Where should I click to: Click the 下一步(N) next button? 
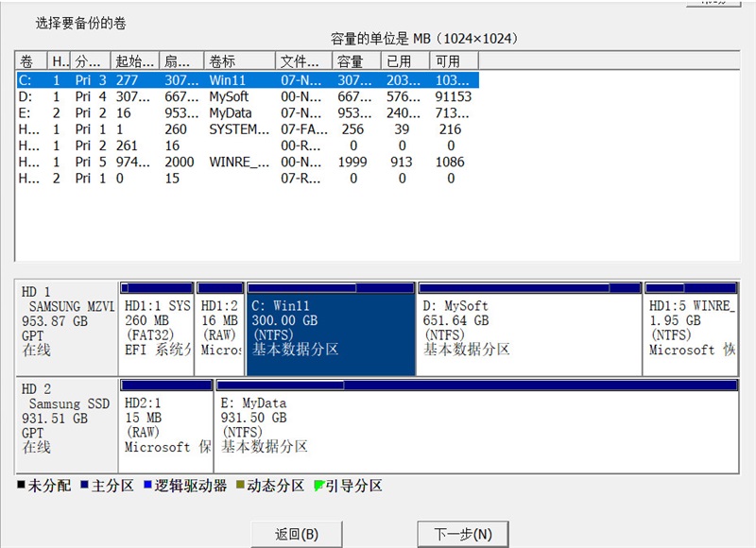463,534
